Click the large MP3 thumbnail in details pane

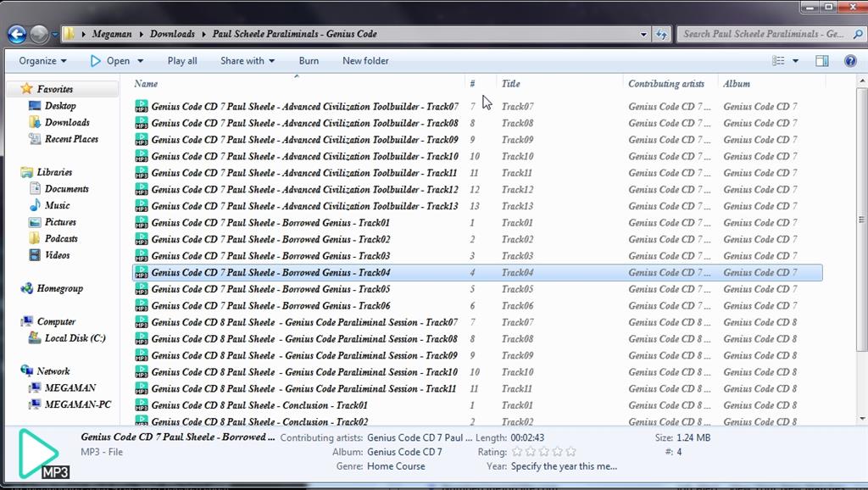(x=43, y=454)
